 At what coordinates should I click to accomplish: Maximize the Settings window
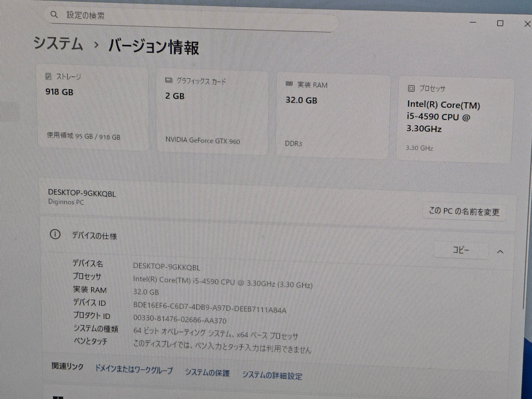pyautogui.click(x=500, y=23)
